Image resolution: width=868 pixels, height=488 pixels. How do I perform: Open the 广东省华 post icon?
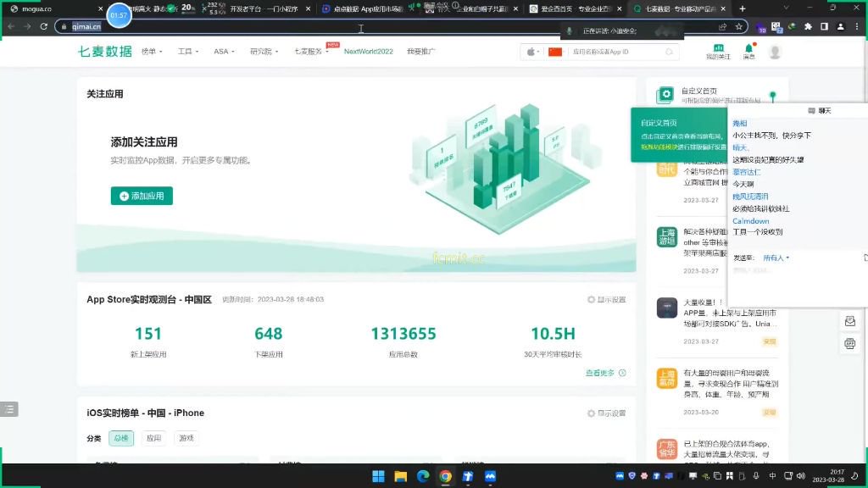pyautogui.click(x=666, y=449)
